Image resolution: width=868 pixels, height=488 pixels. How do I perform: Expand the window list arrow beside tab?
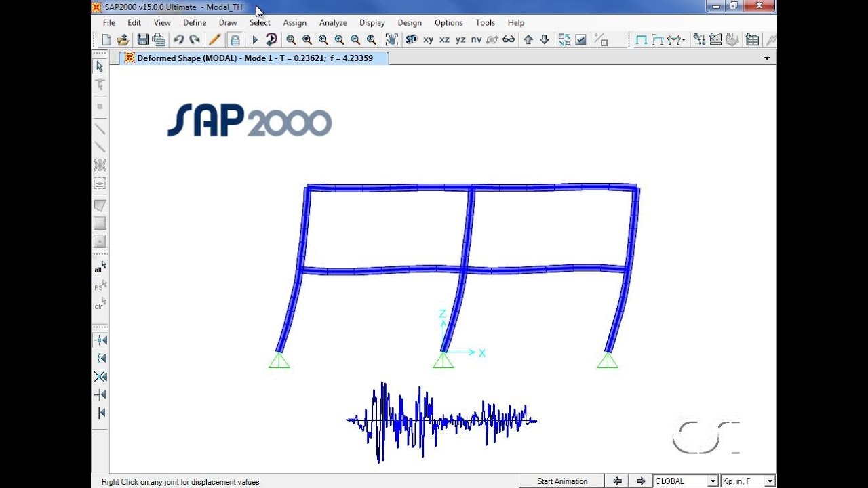pos(767,58)
